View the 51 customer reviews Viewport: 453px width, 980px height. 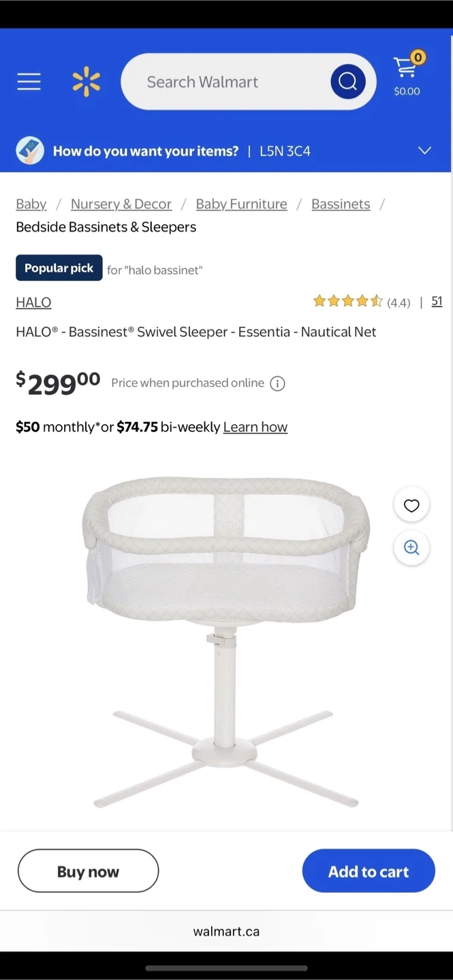coord(437,301)
